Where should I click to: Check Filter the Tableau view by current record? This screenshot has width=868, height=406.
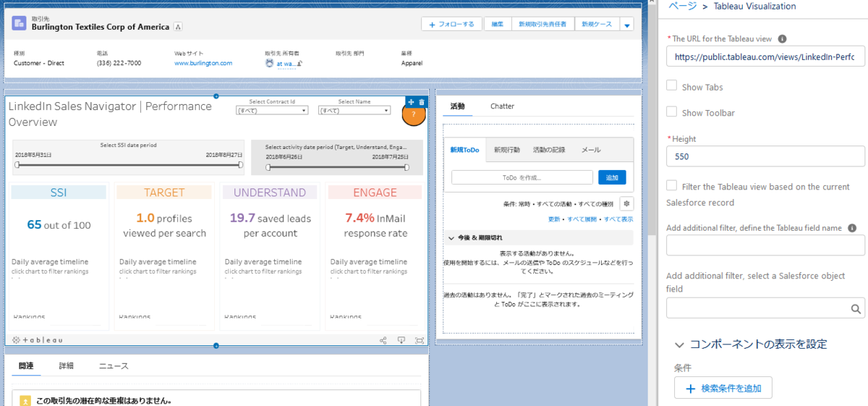click(x=672, y=186)
